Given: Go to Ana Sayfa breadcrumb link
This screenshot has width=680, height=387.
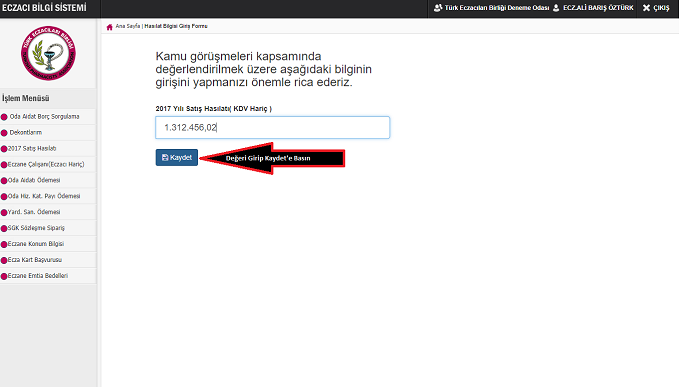Looking at the screenshot, I should coord(128,26).
